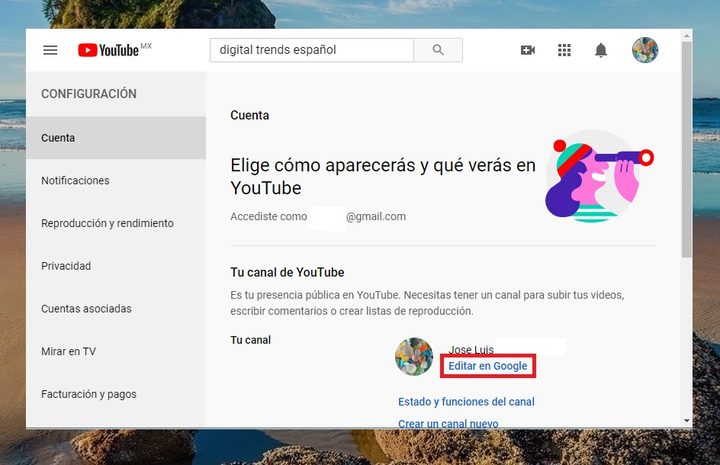This screenshot has height=465, width=720.
Task: Click the 'Tu canal' label
Action: point(250,340)
